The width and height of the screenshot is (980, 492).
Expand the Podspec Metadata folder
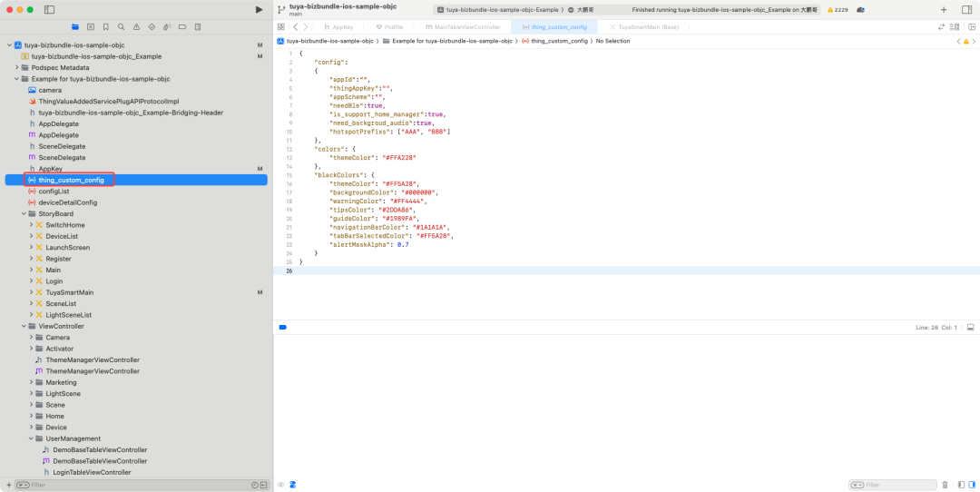pos(17,67)
